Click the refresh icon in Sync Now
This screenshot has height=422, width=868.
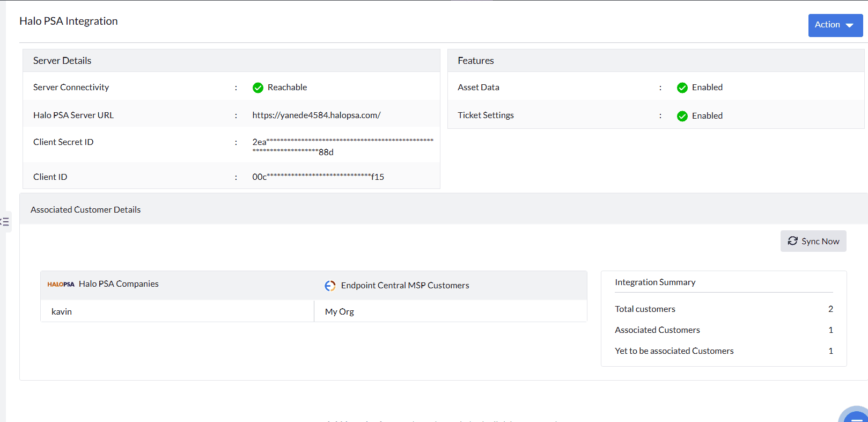pos(792,241)
